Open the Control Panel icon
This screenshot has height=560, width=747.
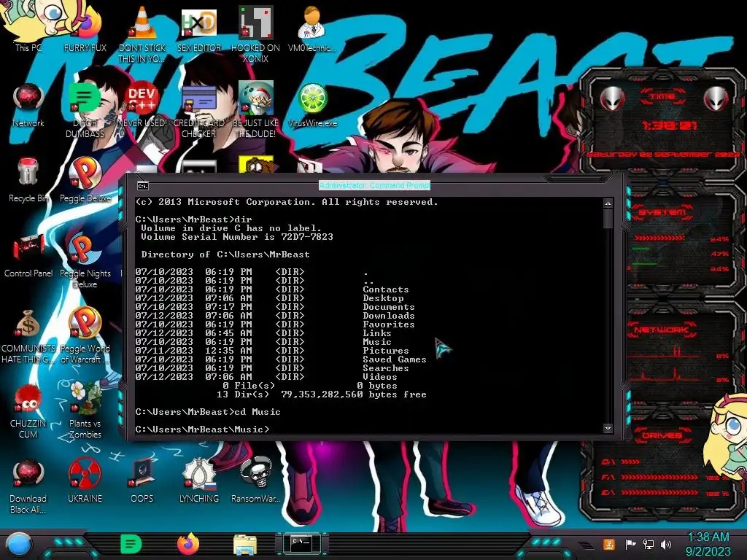[x=28, y=255]
